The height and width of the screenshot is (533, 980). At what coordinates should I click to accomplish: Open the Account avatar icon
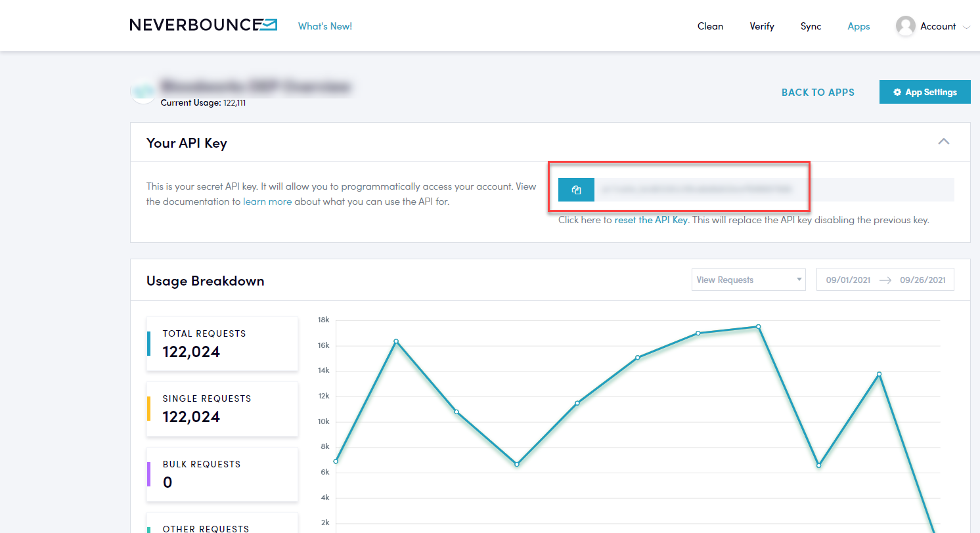coord(906,26)
